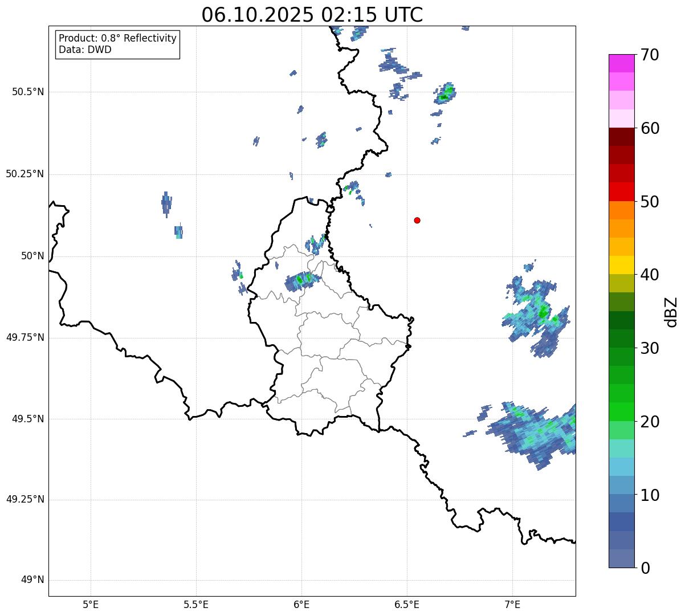Click the 6.5°E longitude tick label
The width and height of the screenshot is (685, 616).
[x=407, y=604]
